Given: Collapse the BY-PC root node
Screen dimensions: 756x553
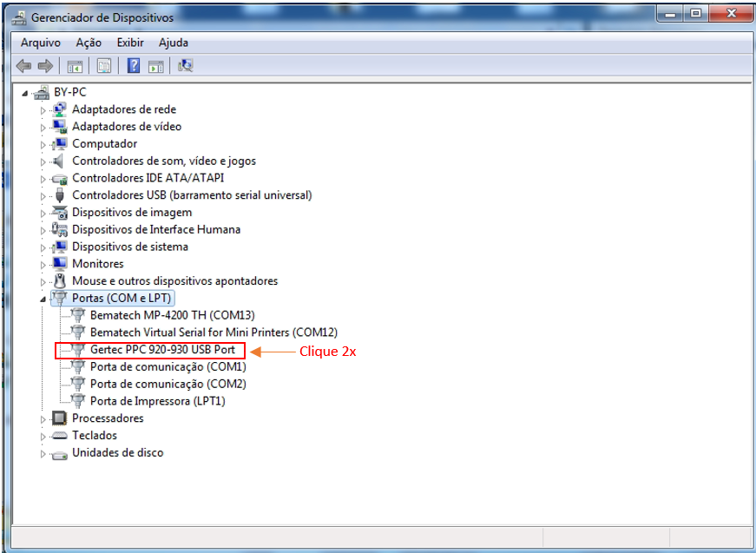Looking at the screenshot, I should pyautogui.click(x=25, y=93).
